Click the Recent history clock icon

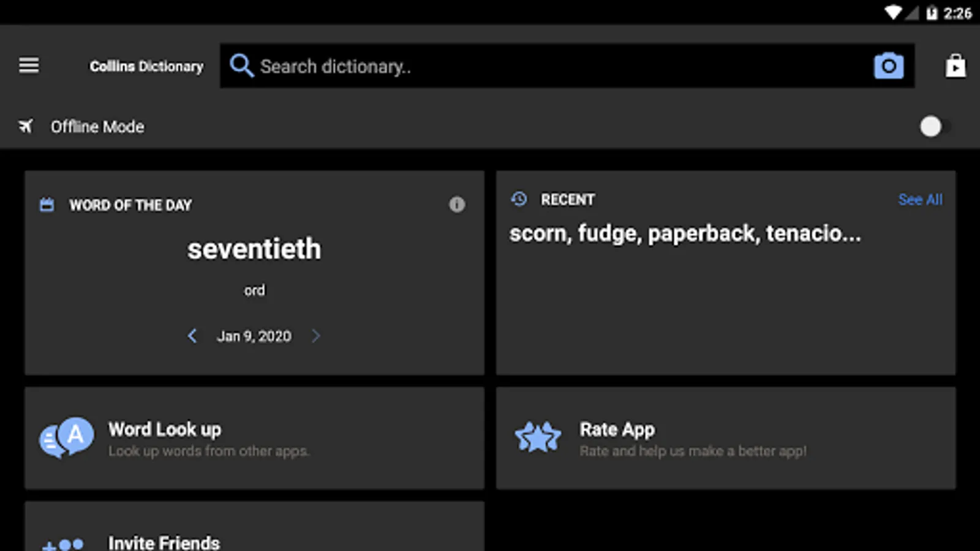point(519,200)
